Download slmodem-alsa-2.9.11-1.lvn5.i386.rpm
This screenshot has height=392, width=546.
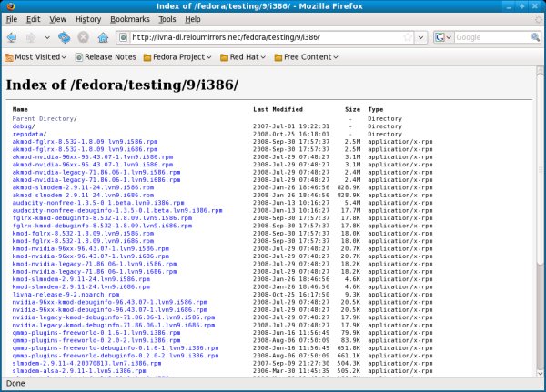[x=79, y=371]
